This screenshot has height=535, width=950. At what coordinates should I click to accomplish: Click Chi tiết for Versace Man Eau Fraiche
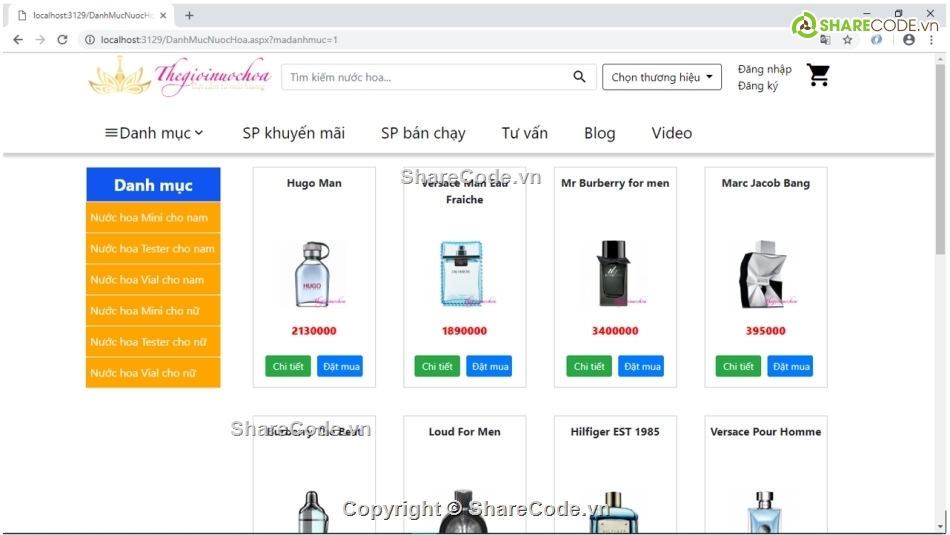(x=437, y=366)
